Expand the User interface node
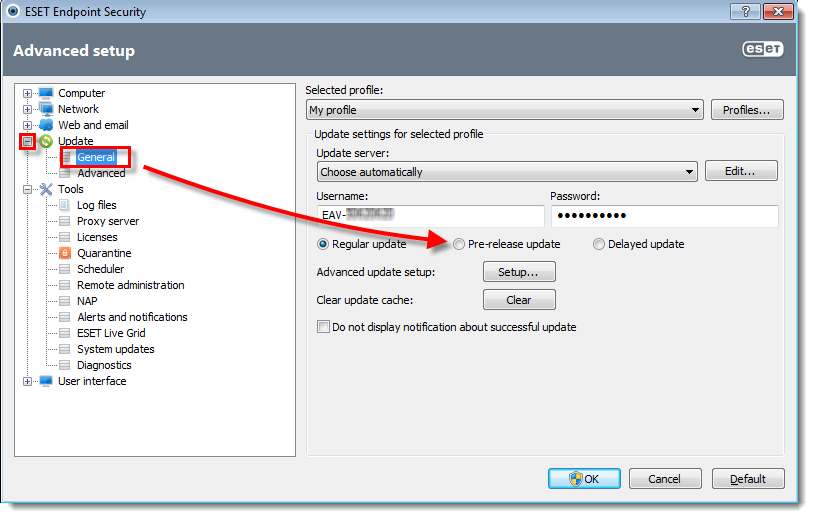 27,382
